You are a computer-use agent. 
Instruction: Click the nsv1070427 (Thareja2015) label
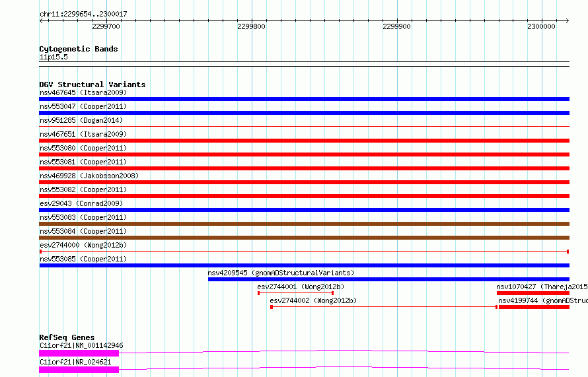point(542,287)
